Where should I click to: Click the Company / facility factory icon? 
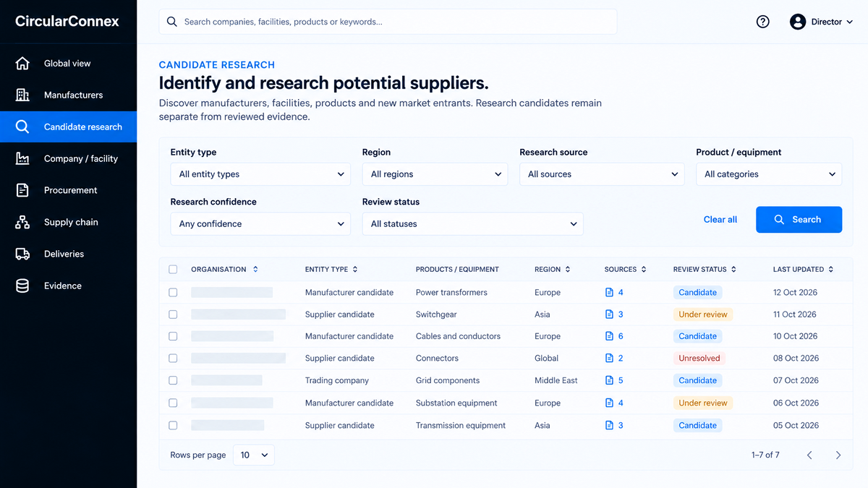point(22,159)
